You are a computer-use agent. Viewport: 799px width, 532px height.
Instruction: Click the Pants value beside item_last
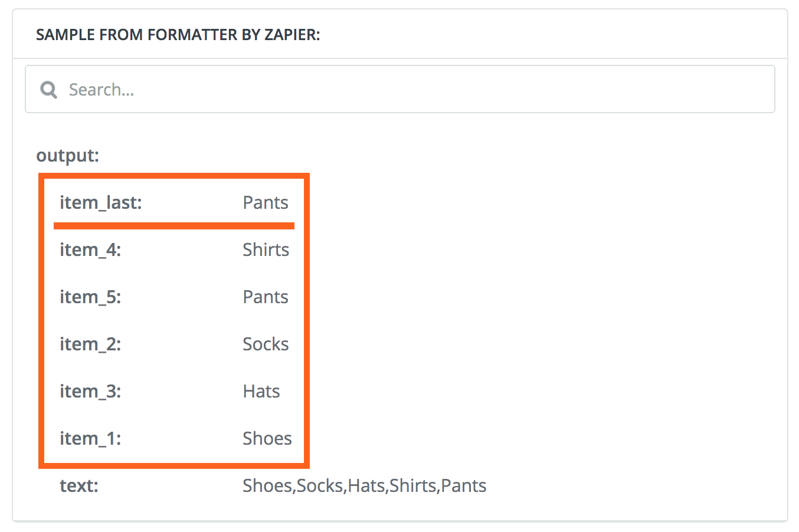(x=266, y=203)
